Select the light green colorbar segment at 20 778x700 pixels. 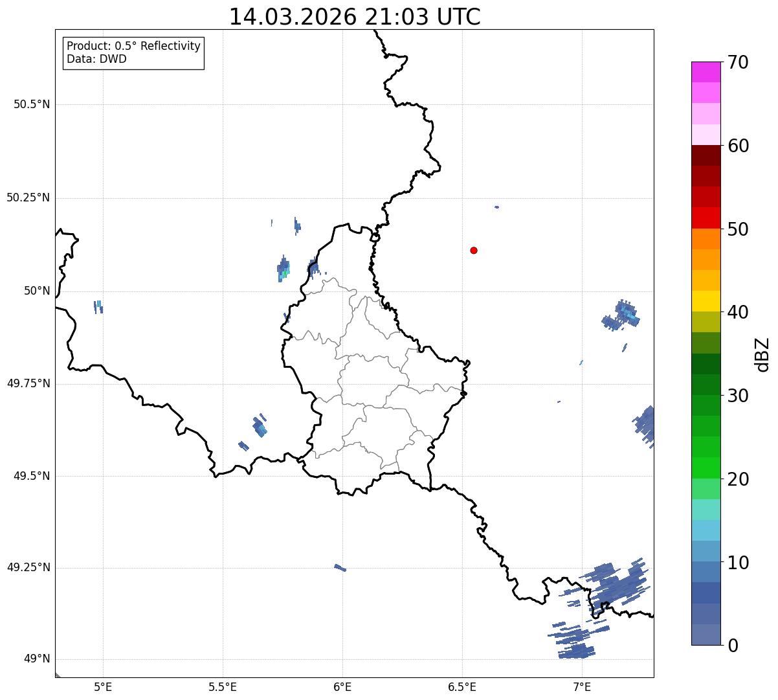pos(706,488)
